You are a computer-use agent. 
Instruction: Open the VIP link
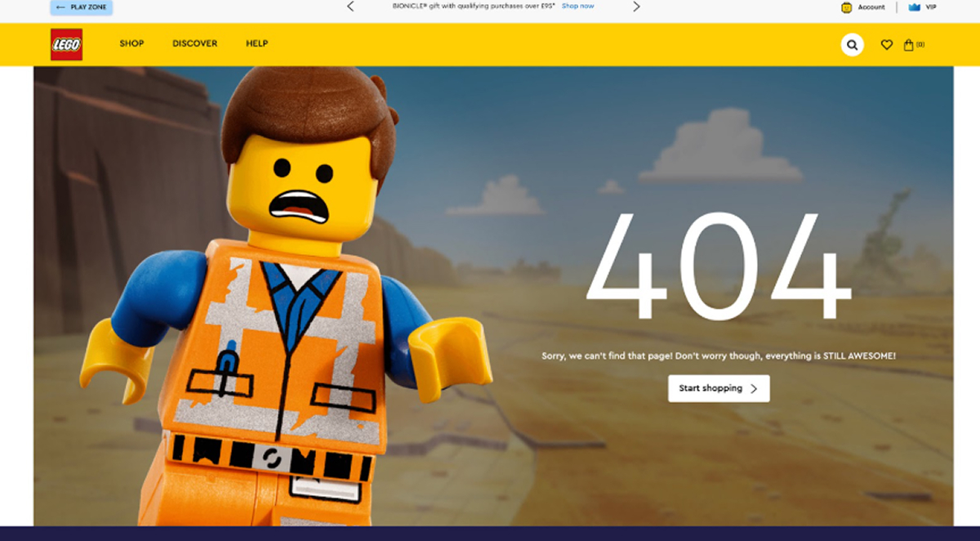point(931,7)
